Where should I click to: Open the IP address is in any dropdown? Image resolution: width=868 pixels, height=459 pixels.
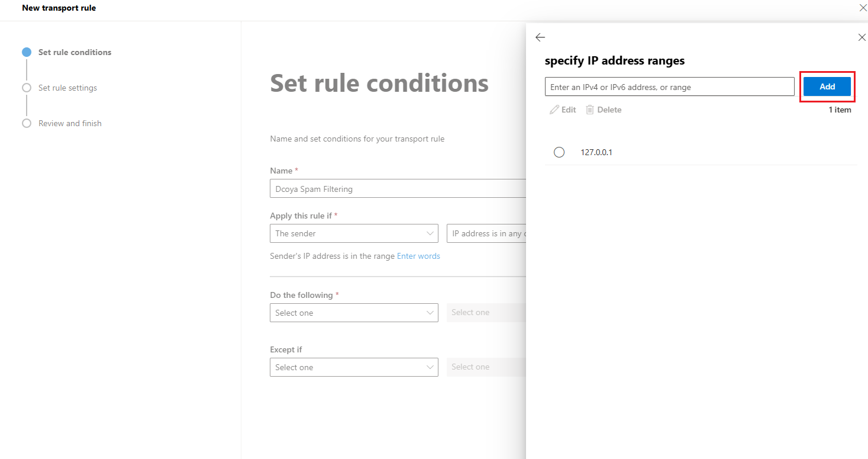point(486,233)
